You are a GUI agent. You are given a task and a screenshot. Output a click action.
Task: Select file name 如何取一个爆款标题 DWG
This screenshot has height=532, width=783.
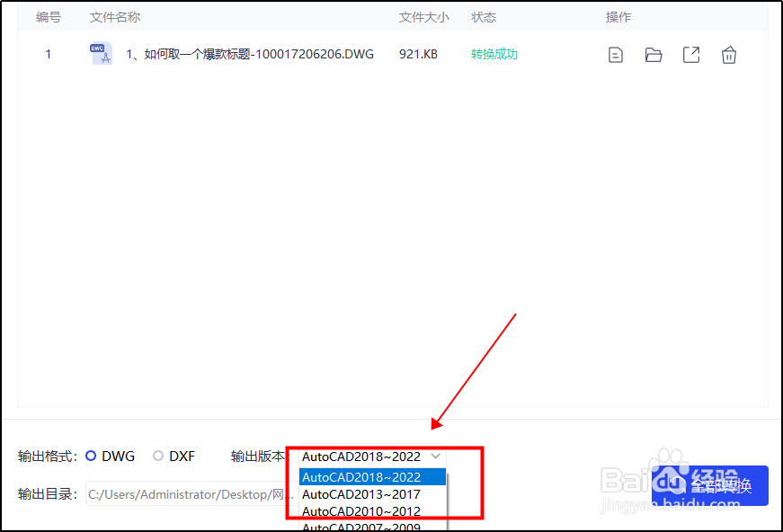pos(250,54)
